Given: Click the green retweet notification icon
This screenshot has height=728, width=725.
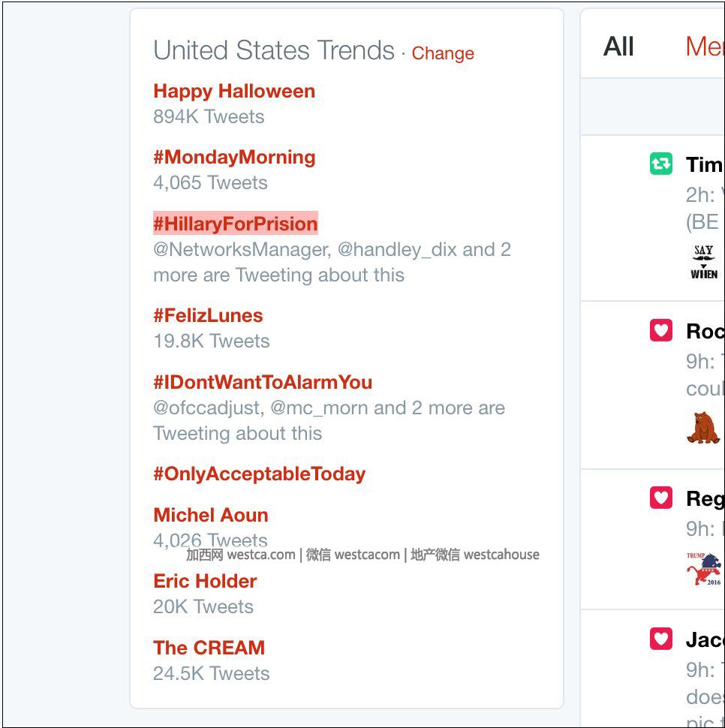Looking at the screenshot, I should 661,164.
